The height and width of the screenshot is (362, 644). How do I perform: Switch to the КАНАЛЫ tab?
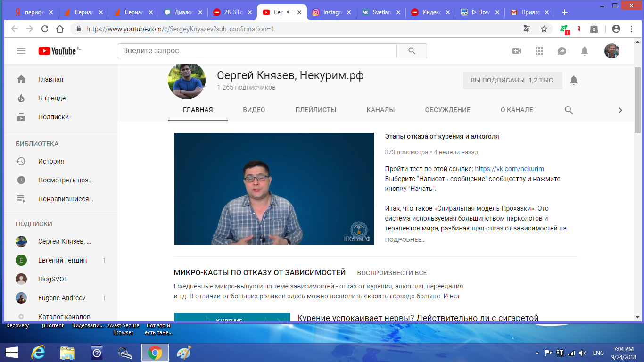click(x=380, y=110)
